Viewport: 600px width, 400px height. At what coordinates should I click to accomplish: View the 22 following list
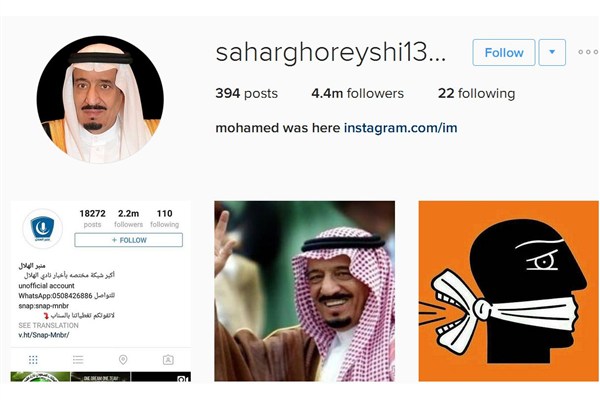[476, 93]
